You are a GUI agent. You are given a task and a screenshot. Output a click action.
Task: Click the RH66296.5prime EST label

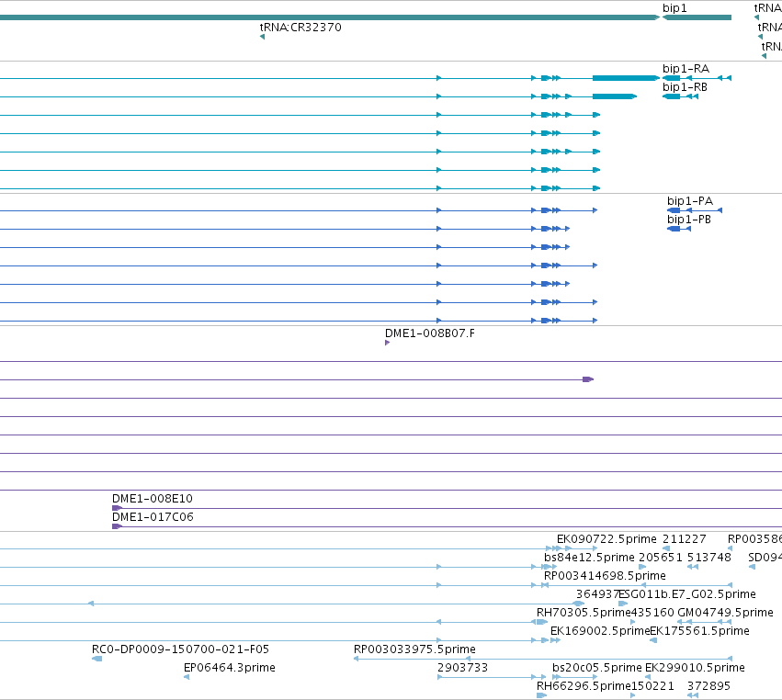tap(584, 686)
